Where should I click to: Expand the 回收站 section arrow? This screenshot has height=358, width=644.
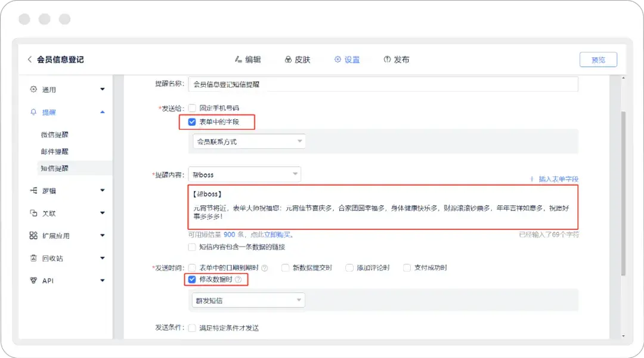tap(103, 258)
